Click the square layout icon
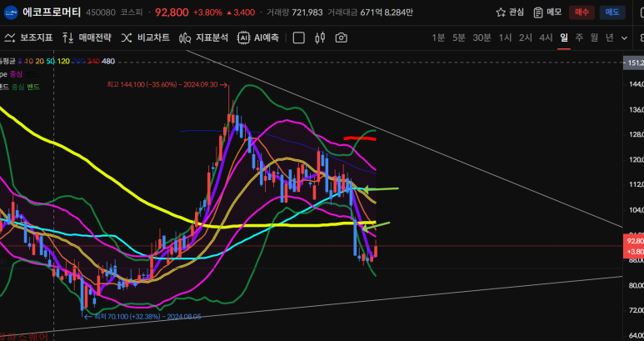The image size is (644, 341). coord(298,38)
